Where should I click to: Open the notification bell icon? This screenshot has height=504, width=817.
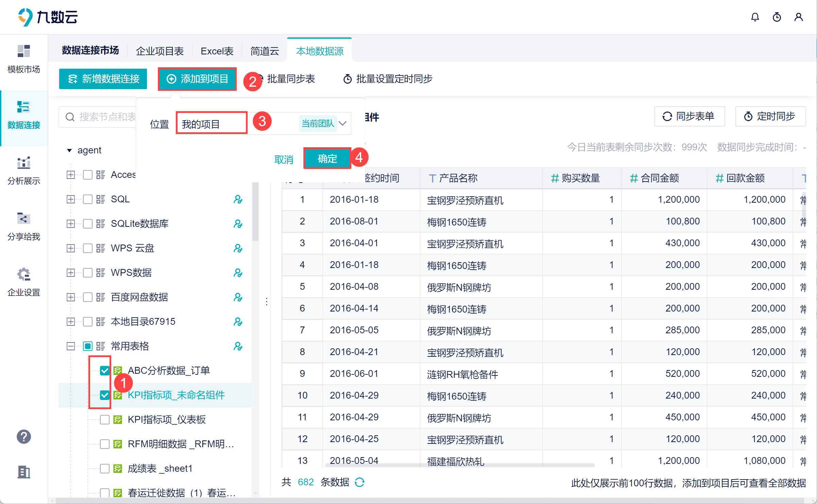(x=755, y=17)
